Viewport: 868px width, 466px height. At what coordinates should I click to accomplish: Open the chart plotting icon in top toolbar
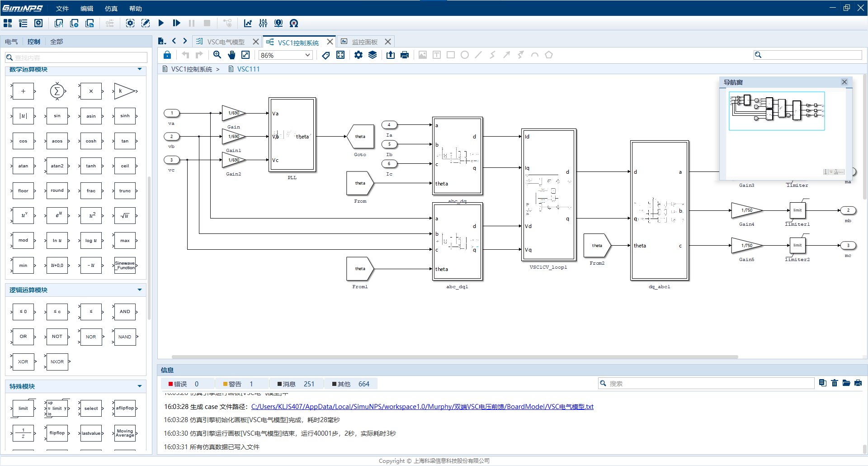point(248,23)
